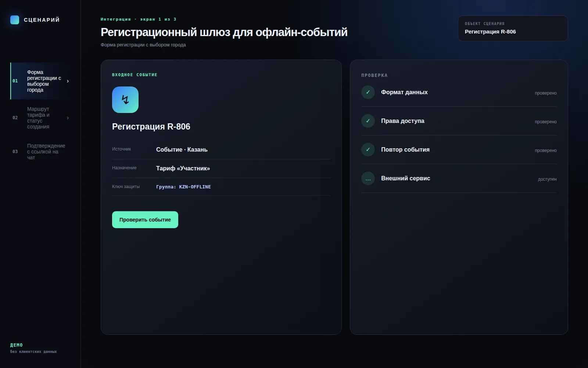588x368 pixels.
Task: Click the Внешний сервис check row title
Action: coord(405,178)
